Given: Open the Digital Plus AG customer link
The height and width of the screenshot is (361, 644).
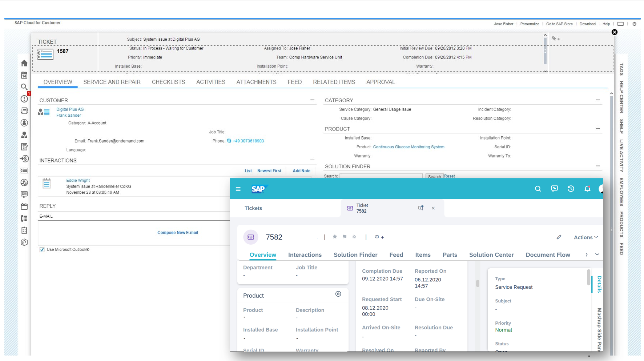Looking at the screenshot, I should point(70,109).
